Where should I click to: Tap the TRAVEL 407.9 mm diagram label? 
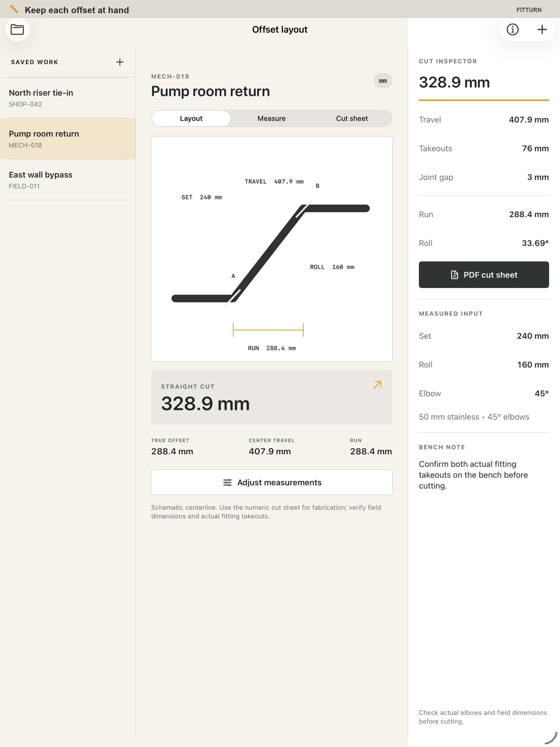[274, 182]
